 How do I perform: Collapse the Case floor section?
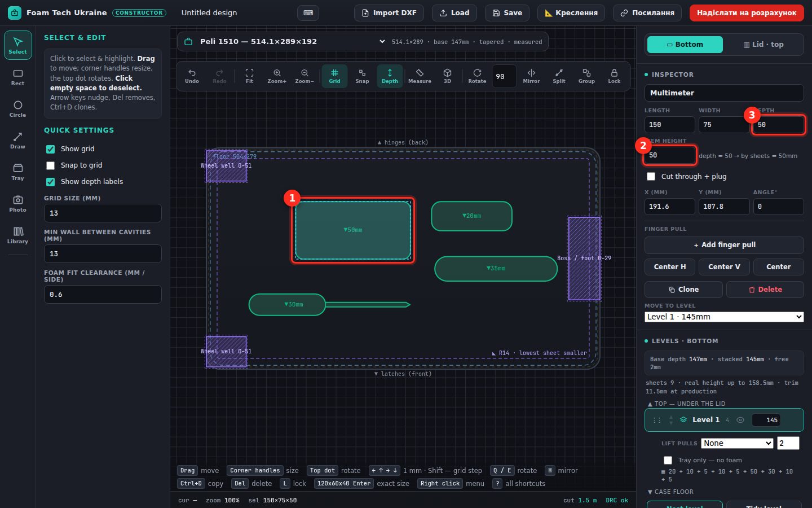pos(671,492)
